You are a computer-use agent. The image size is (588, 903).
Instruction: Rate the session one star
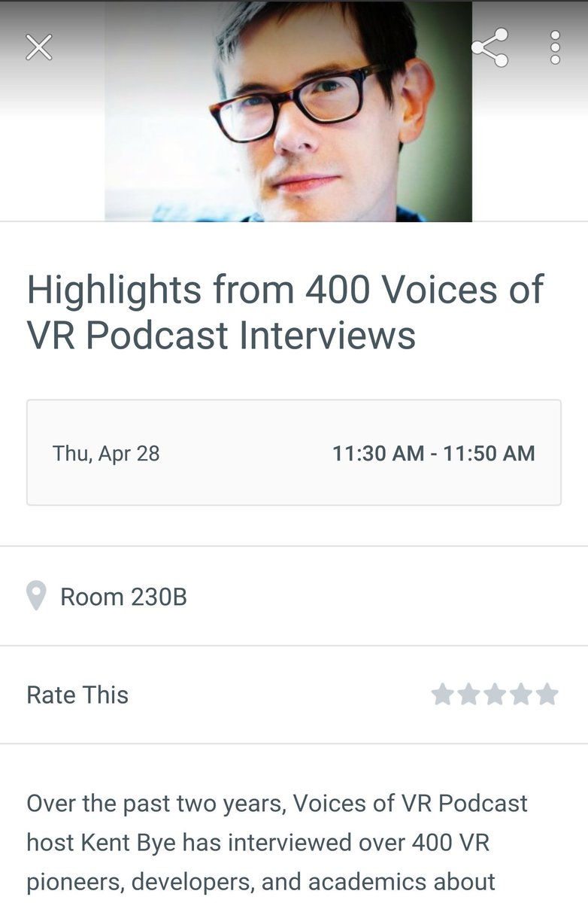(x=442, y=695)
